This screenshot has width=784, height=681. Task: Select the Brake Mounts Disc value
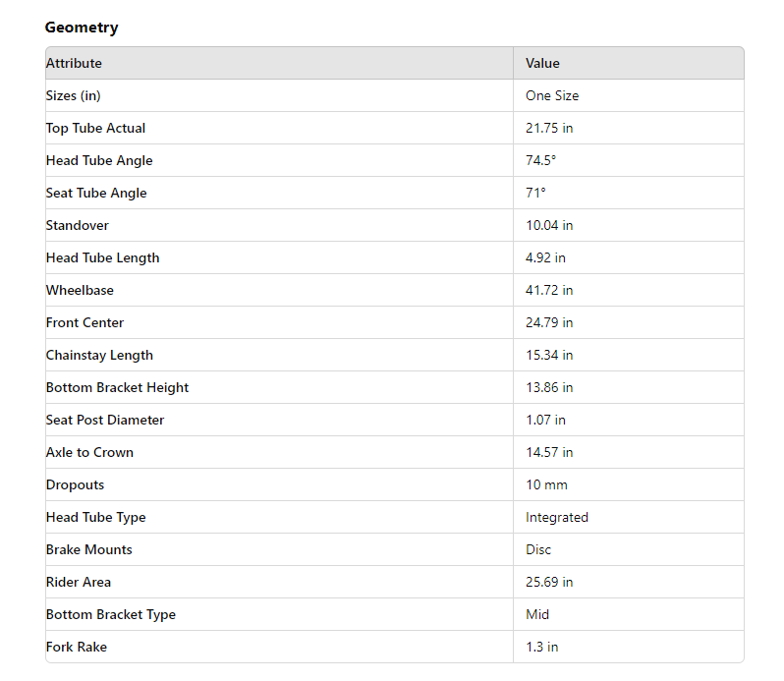tap(538, 549)
